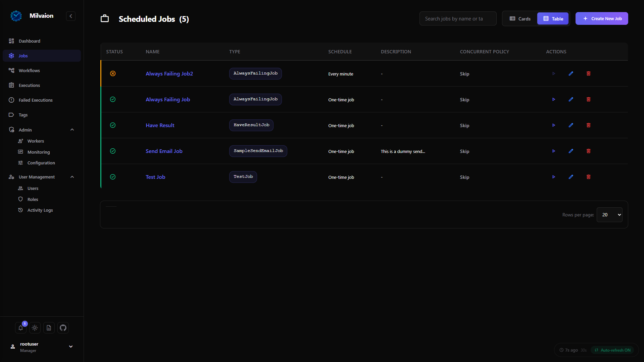The height and width of the screenshot is (362, 644).
Task: Edit the Have Result job
Action: click(571, 125)
